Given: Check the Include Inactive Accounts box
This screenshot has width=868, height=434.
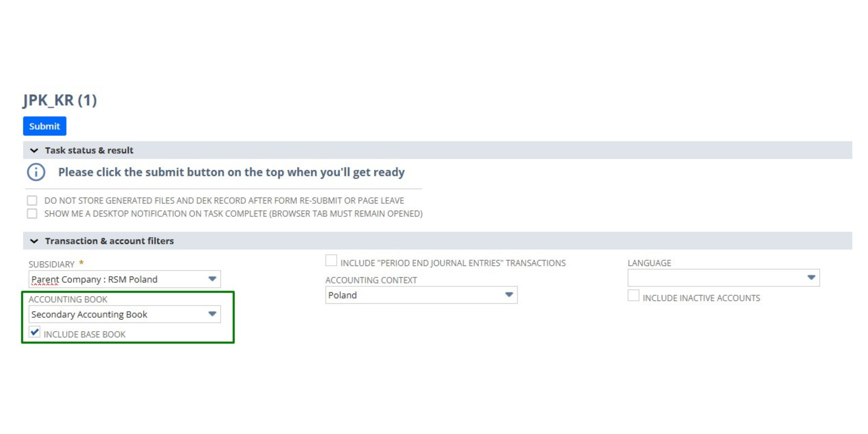Looking at the screenshot, I should pyautogui.click(x=633, y=296).
